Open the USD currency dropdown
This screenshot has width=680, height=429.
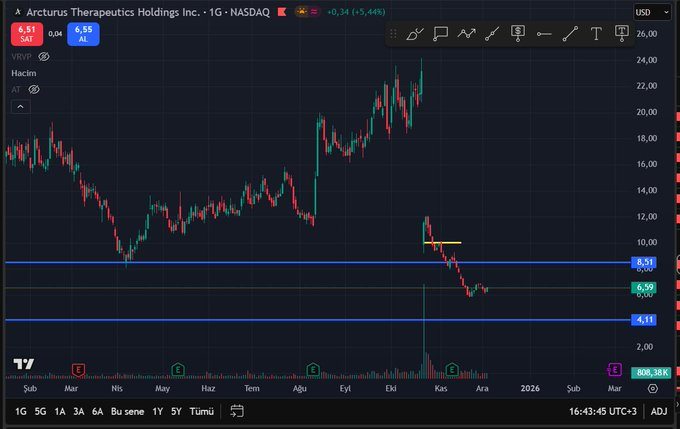[x=652, y=12]
